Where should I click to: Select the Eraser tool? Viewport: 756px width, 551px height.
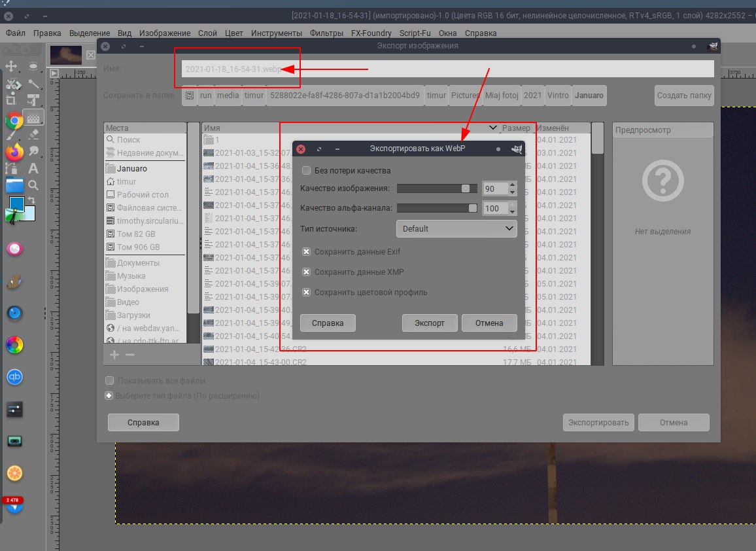tap(33, 133)
